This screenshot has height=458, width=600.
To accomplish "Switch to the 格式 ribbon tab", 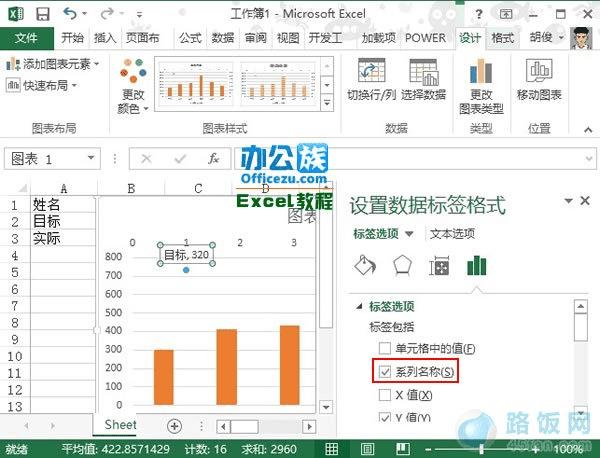I will (502, 38).
